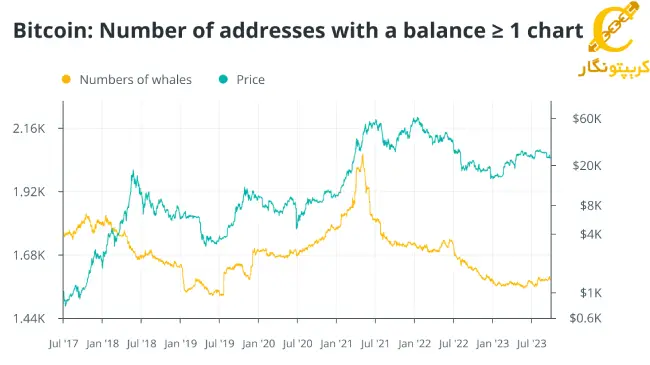Select the Jul '19 x-axis label
This screenshot has width=650, height=365.
(x=219, y=343)
